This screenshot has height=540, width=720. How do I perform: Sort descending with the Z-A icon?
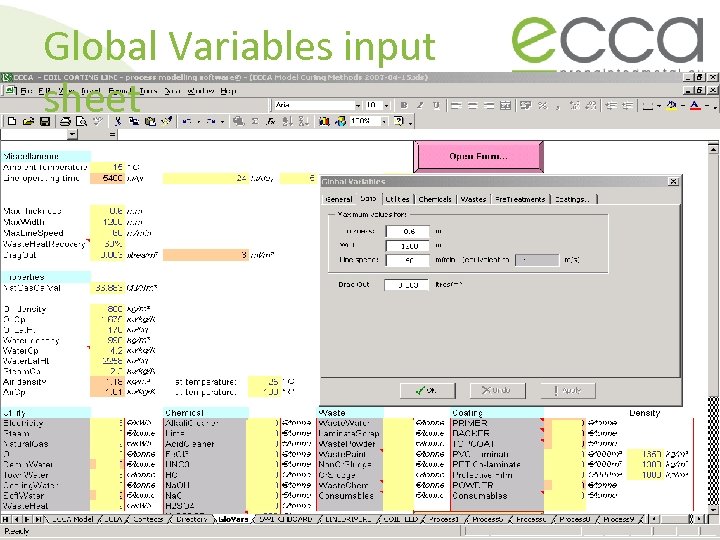pyautogui.click(x=304, y=121)
